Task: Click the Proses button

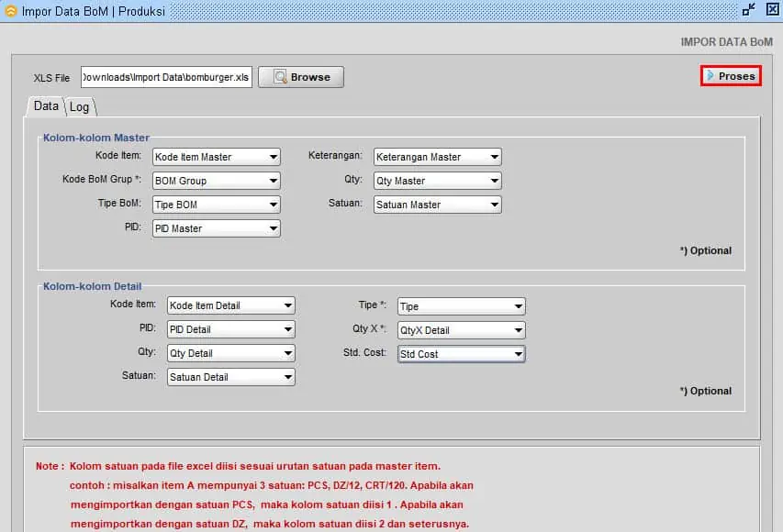Action: [731, 76]
